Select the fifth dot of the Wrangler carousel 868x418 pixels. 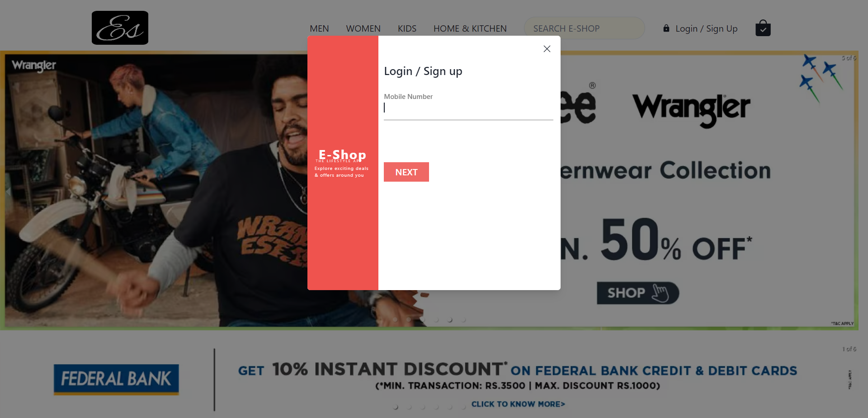(x=450, y=319)
